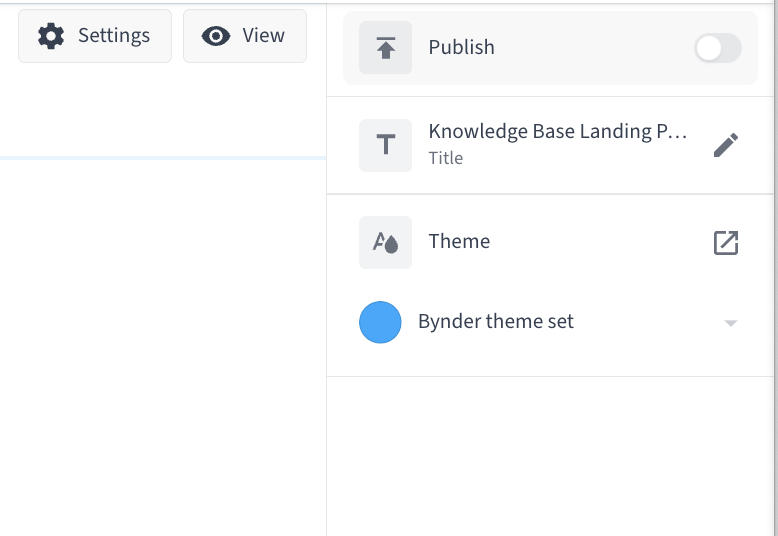
Task: Edit the title with the pencil icon
Action: 726,145
